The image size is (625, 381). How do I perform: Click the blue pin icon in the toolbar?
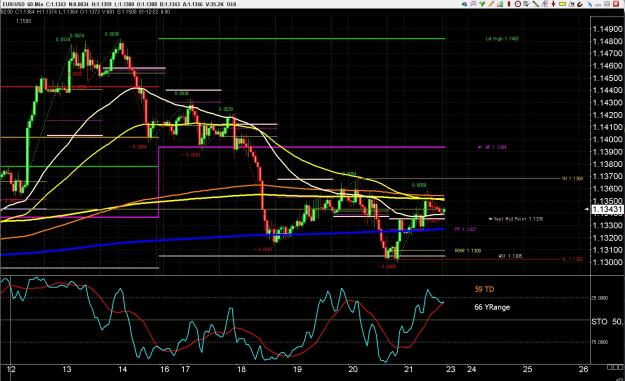(590, 4)
